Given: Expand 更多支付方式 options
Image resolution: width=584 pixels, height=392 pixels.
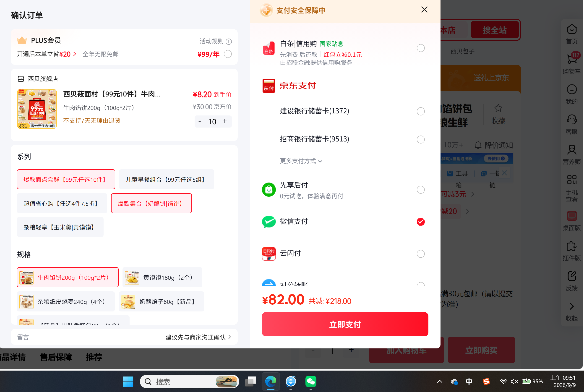Looking at the screenshot, I should tap(301, 161).
